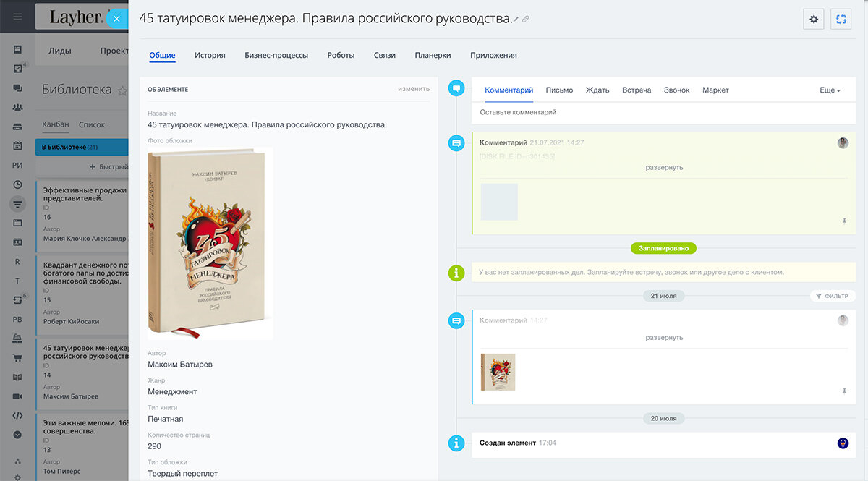
Task: Click the fullscreen expand button at top right
Action: point(841,20)
